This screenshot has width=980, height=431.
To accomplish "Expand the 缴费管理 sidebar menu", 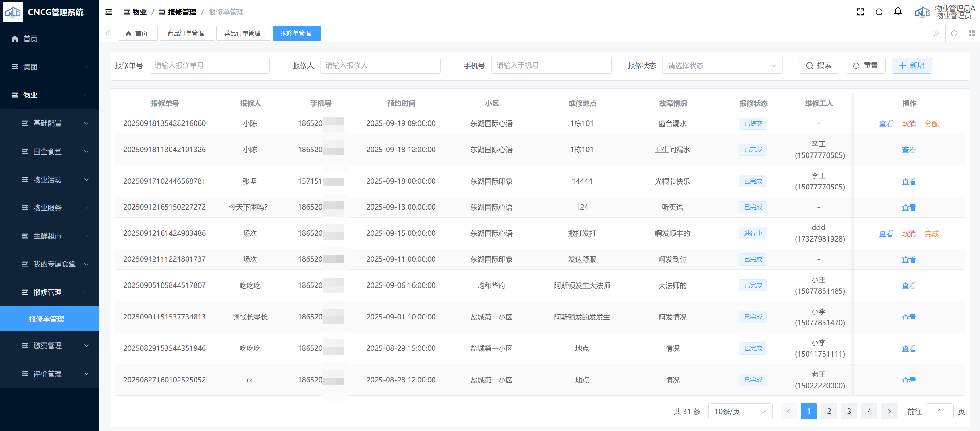I will pos(50,345).
